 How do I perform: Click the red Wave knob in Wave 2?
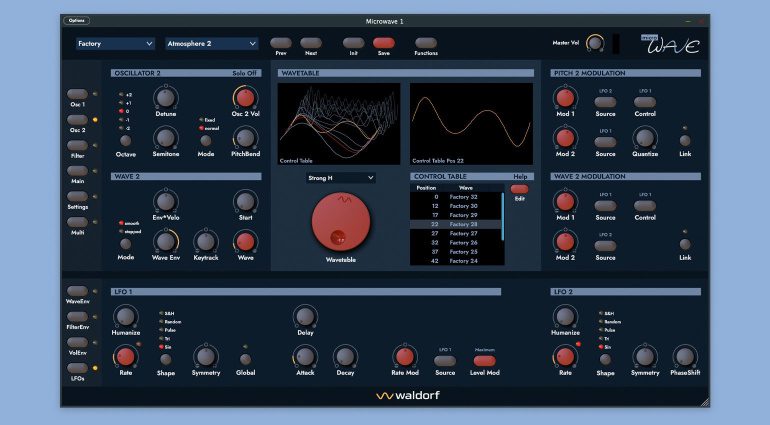[246, 241]
